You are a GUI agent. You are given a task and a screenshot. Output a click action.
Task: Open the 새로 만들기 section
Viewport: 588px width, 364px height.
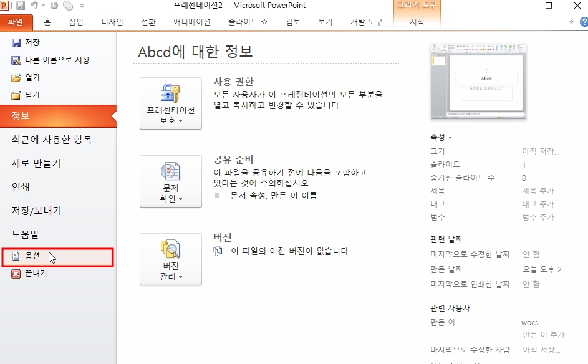pyautogui.click(x=36, y=163)
